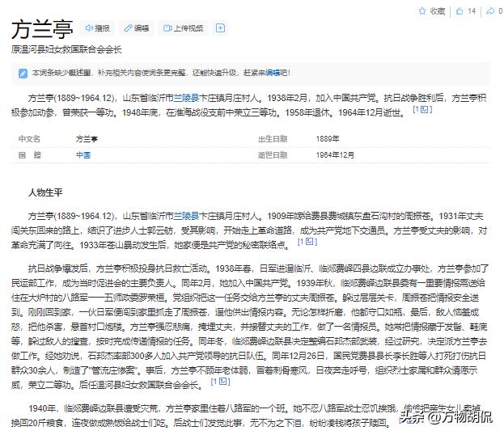The height and width of the screenshot is (435, 504).
Task: Click the page title 方兰亭
Action: point(42,29)
